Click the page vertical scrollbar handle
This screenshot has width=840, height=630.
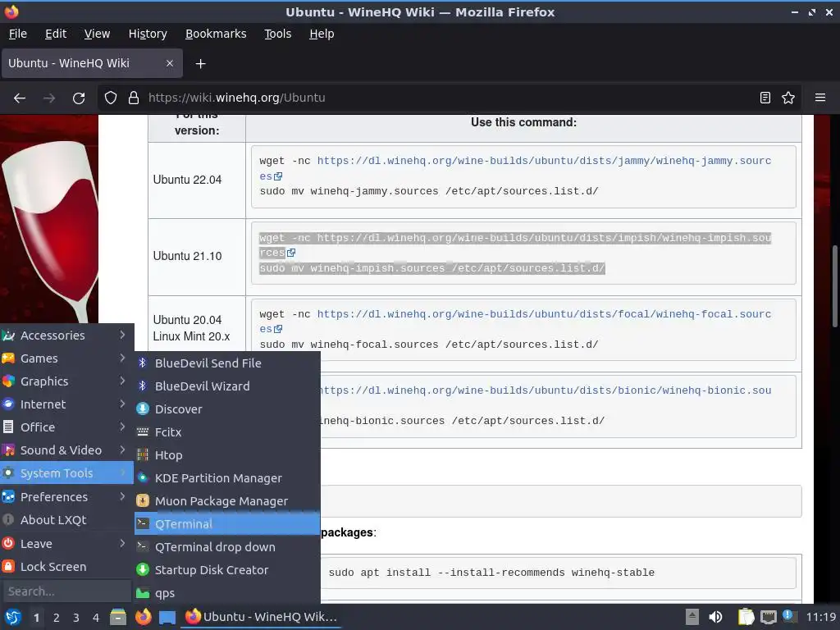(834, 286)
